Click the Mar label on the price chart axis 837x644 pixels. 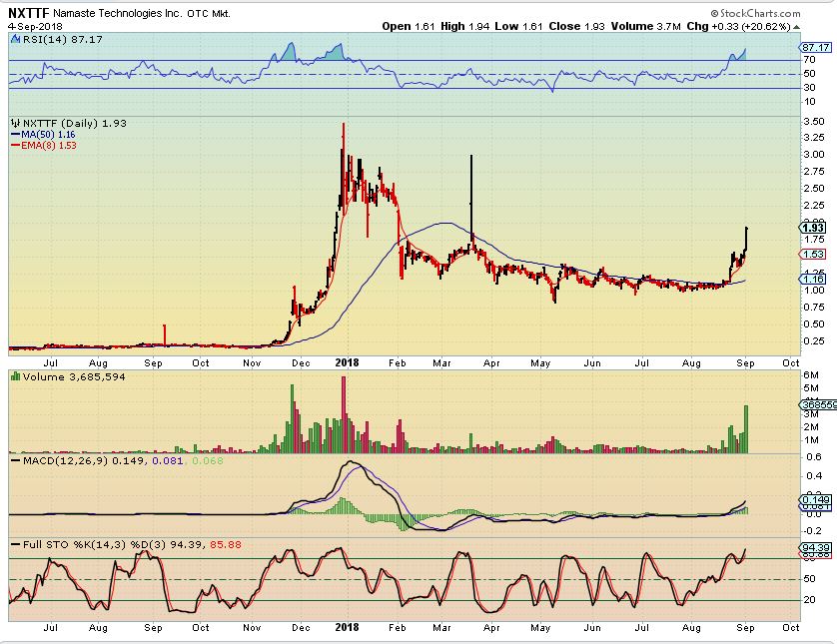[441, 362]
